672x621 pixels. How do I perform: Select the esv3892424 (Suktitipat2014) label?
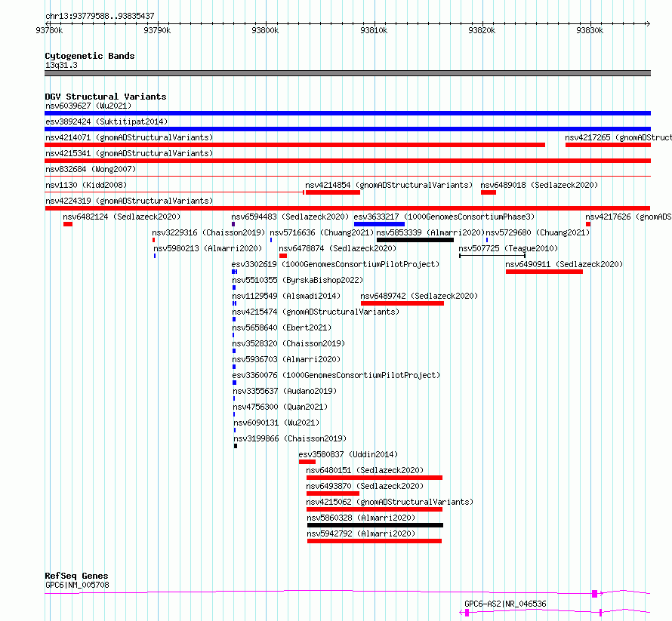pyautogui.click(x=106, y=121)
